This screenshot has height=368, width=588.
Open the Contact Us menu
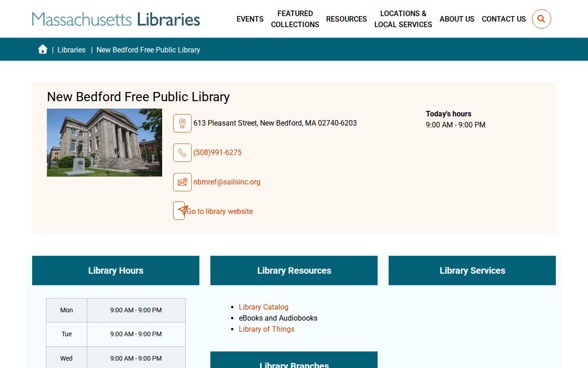504,19
